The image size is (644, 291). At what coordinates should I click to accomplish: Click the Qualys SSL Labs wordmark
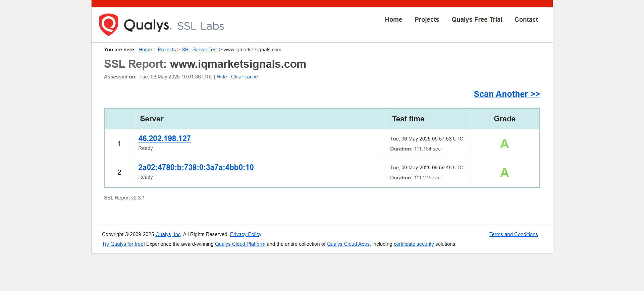tap(174, 25)
